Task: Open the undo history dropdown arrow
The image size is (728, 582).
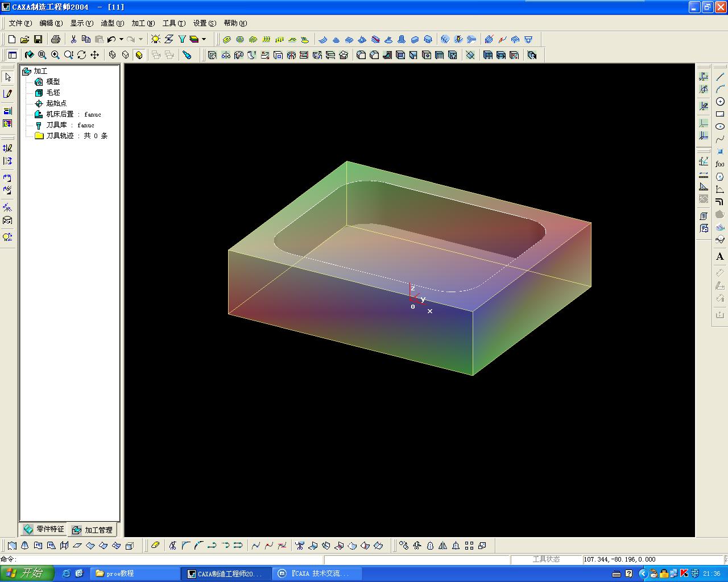Action: click(121, 39)
